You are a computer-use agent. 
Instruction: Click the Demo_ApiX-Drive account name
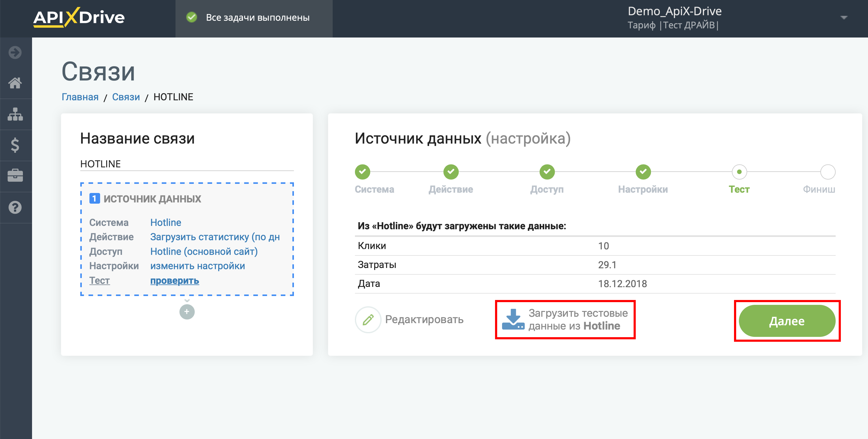point(674,11)
